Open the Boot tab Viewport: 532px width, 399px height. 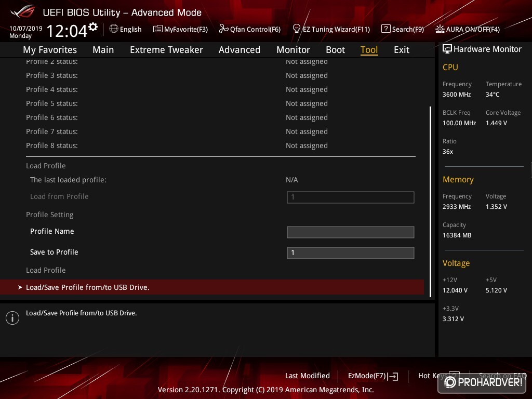click(x=335, y=50)
